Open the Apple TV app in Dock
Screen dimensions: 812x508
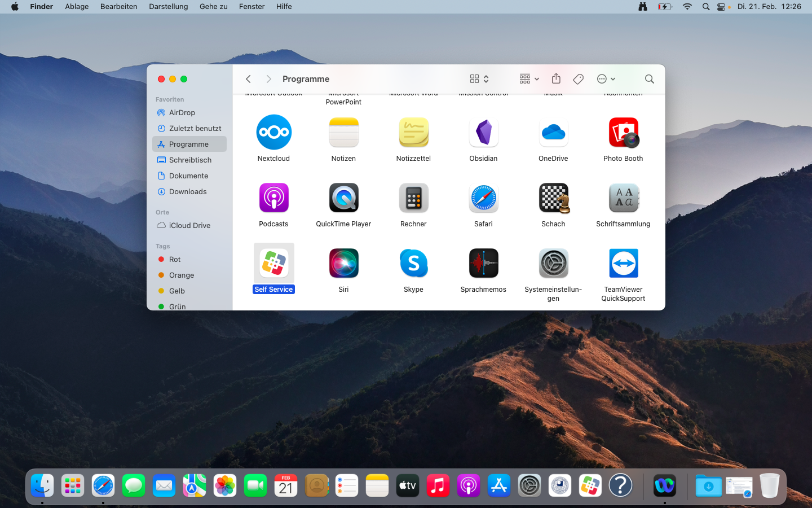click(x=408, y=485)
